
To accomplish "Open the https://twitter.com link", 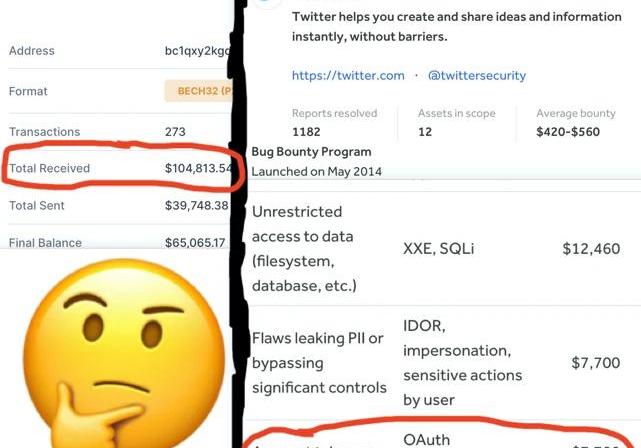I will coord(348,75).
